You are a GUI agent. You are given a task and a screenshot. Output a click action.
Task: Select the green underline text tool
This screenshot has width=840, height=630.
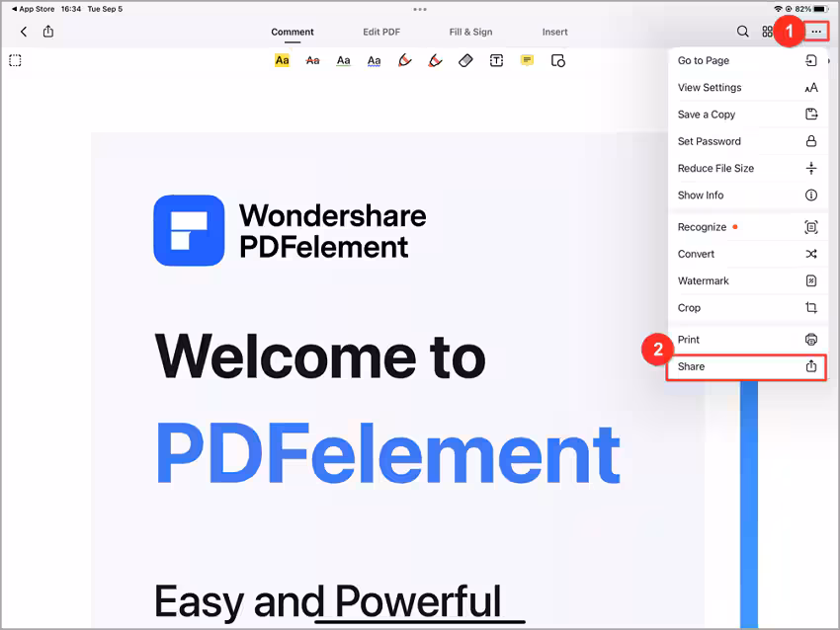[343, 60]
